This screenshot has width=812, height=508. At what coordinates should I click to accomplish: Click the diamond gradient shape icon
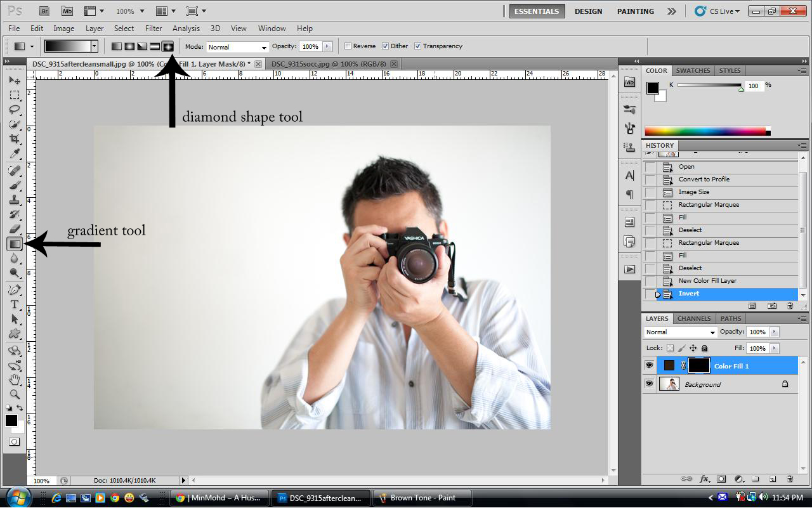[x=168, y=46]
